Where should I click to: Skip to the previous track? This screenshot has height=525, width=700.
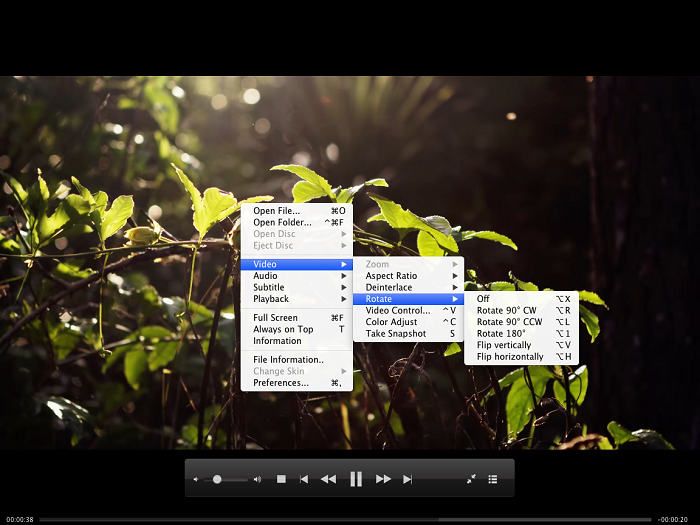click(x=304, y=479)
